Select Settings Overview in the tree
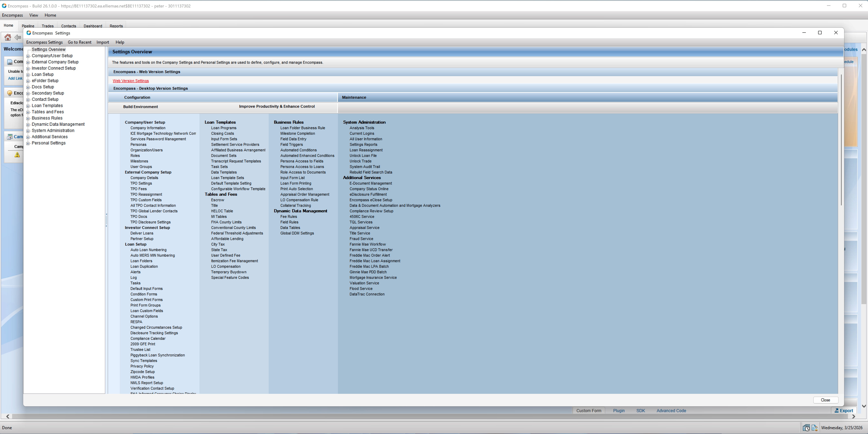868x434 pixels. pos(48,50)
